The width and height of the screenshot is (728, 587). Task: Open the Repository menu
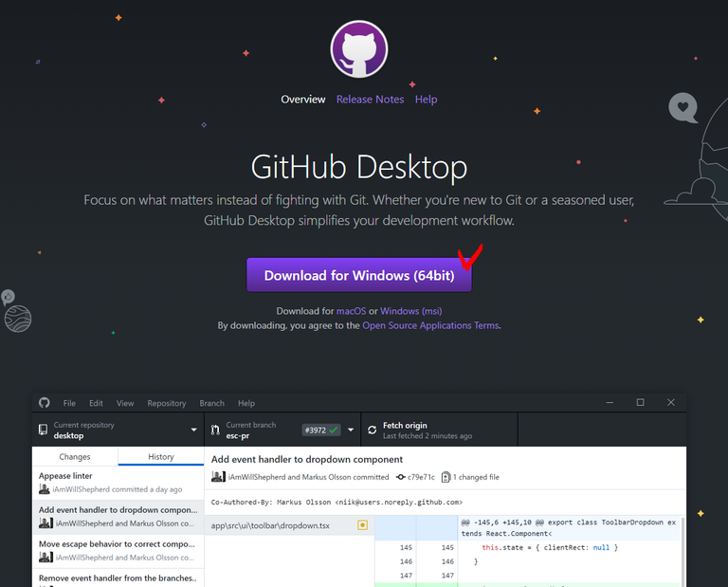(x=167, y=403)
